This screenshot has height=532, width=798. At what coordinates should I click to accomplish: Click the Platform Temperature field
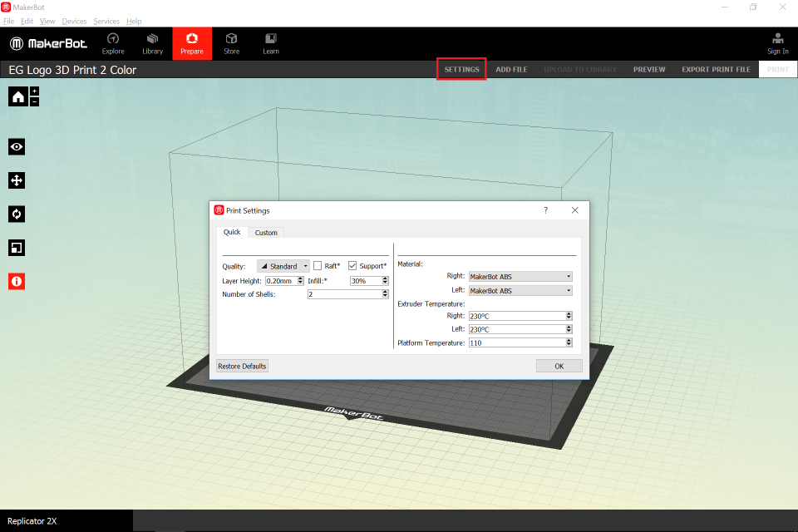point(517,342)
